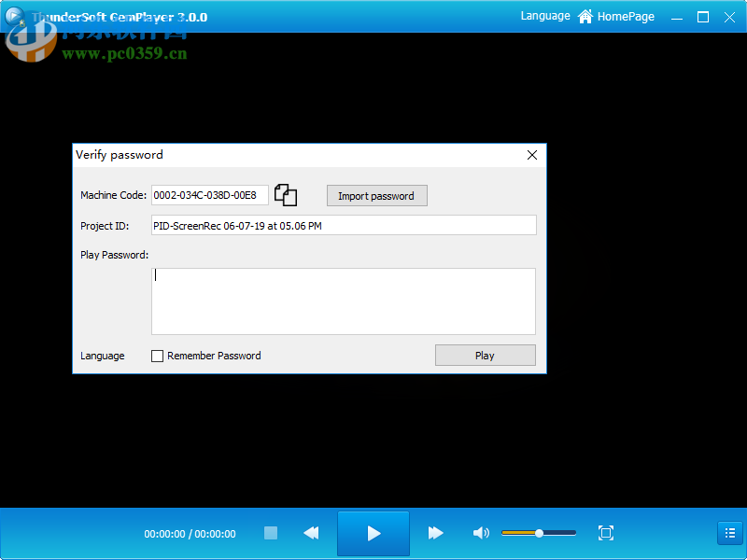Stop playback

coord(270,533)
